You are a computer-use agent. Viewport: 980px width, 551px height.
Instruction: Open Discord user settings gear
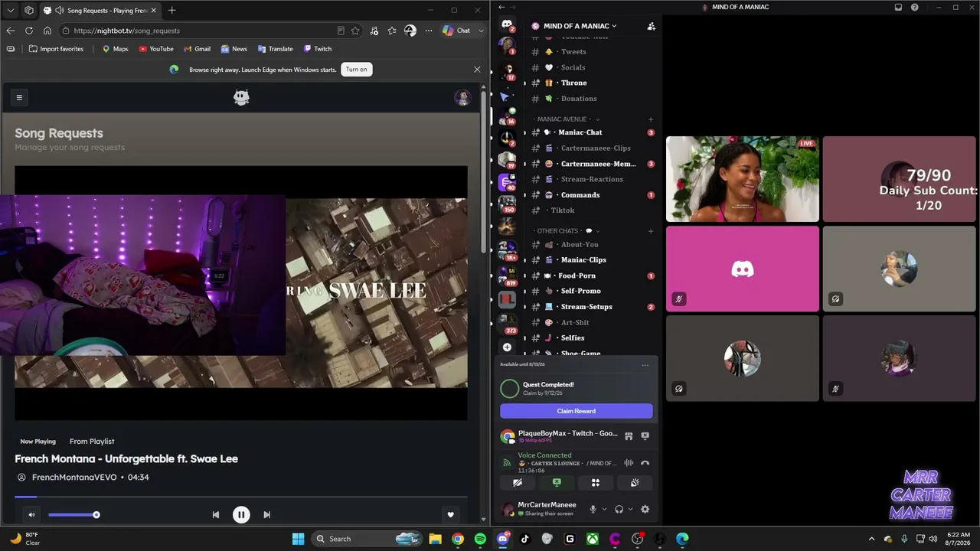pyautogui.click(x=645, y=509)
